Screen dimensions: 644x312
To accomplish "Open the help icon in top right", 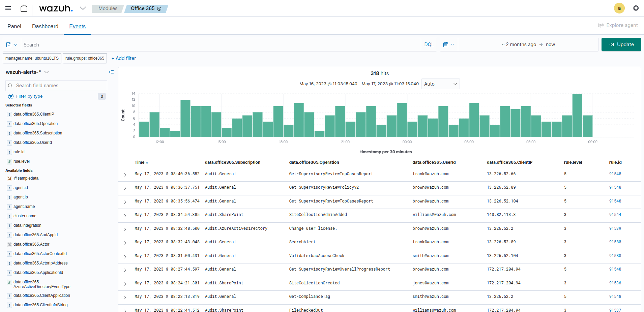I will (636, 8).
